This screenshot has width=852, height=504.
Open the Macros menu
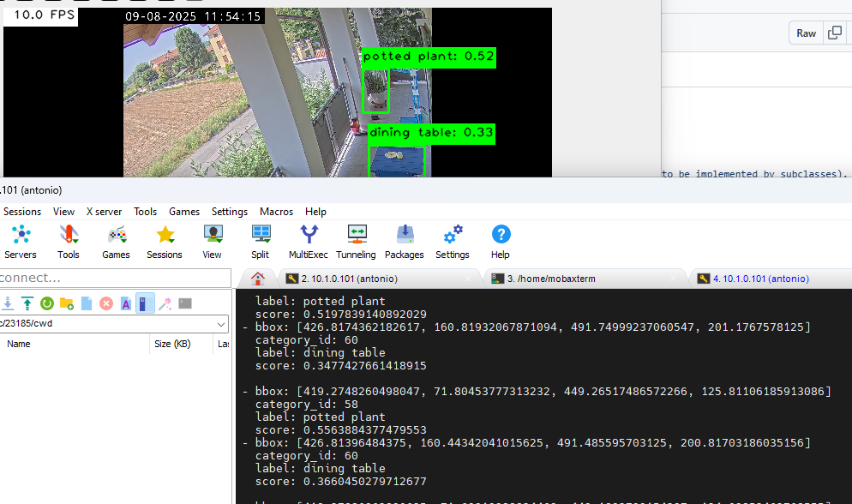pos(276,212)
